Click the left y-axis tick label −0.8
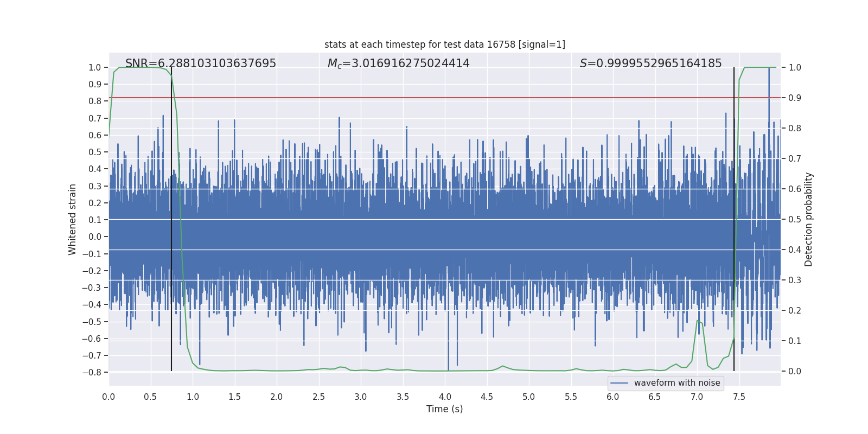This screenshot has height=434, width=868. click(92, 372)
